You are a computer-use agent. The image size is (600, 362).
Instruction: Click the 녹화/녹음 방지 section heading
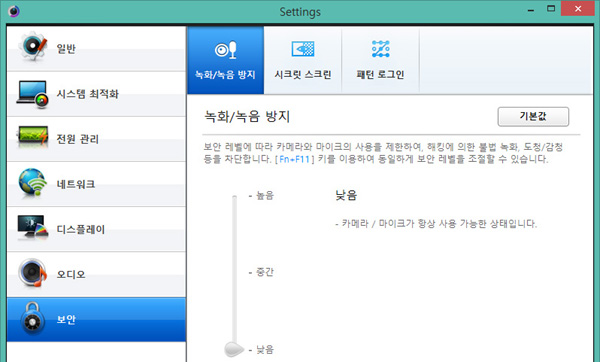point(247,116)
